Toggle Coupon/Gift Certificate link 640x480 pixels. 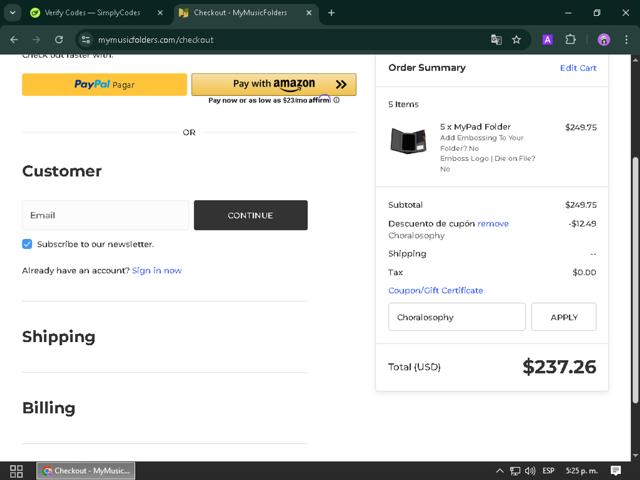436,290
